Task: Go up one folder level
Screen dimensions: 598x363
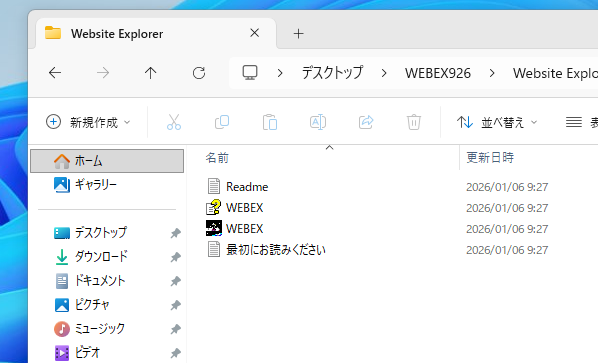Action: point(151,72)
